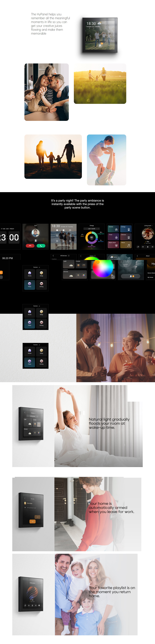This screenshot has width=155, height=644.
Task: Click 'Forgot the password' on the lock screen
Action: (x=64, y=248)
